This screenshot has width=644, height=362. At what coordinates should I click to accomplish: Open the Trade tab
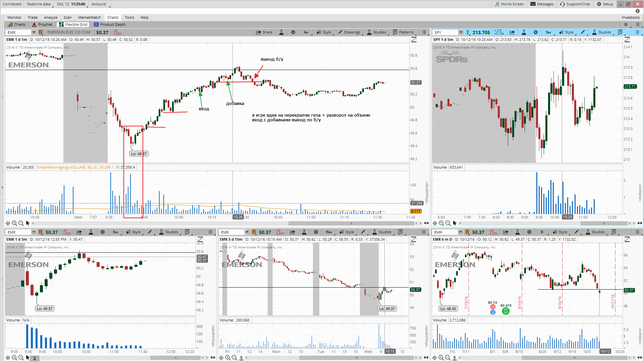33,17
